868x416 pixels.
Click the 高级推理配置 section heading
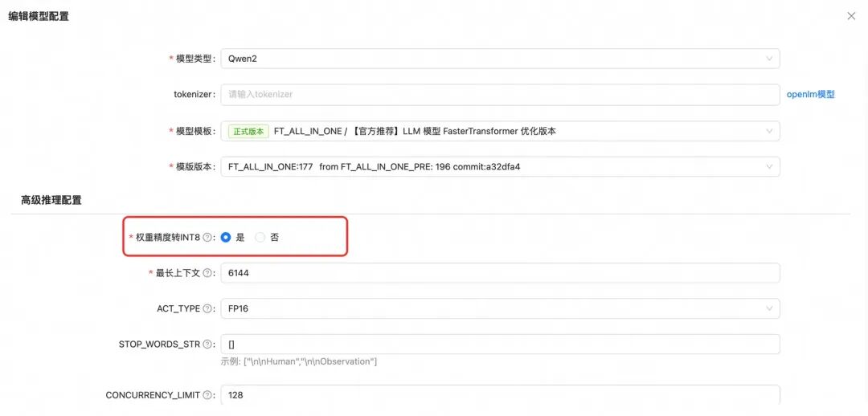(x=51, y=200)
